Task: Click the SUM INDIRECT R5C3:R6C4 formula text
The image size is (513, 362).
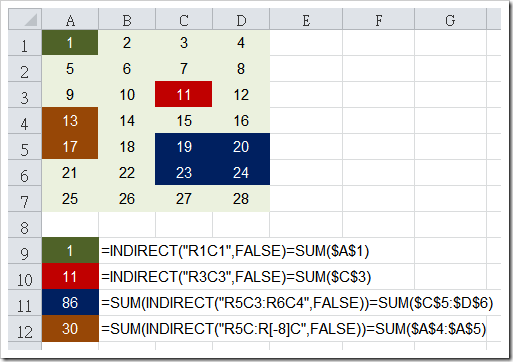Action: pyautogui.click(x=297, y=303)
